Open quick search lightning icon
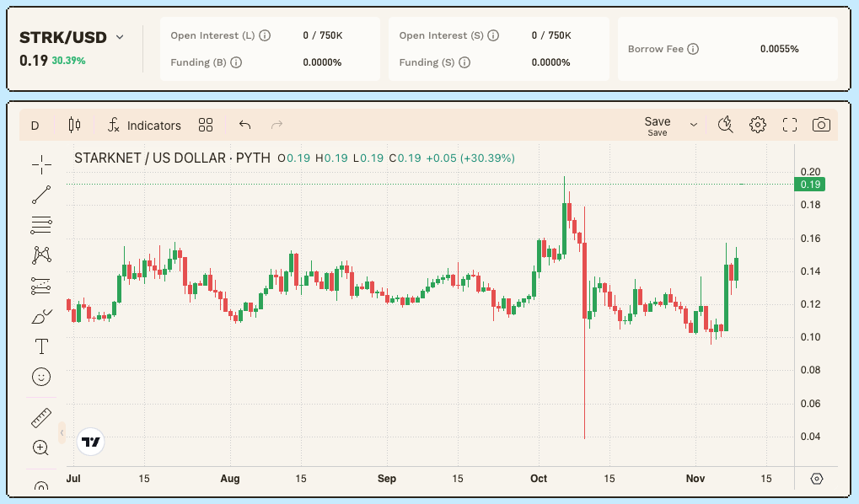 (x=725, y=125)
